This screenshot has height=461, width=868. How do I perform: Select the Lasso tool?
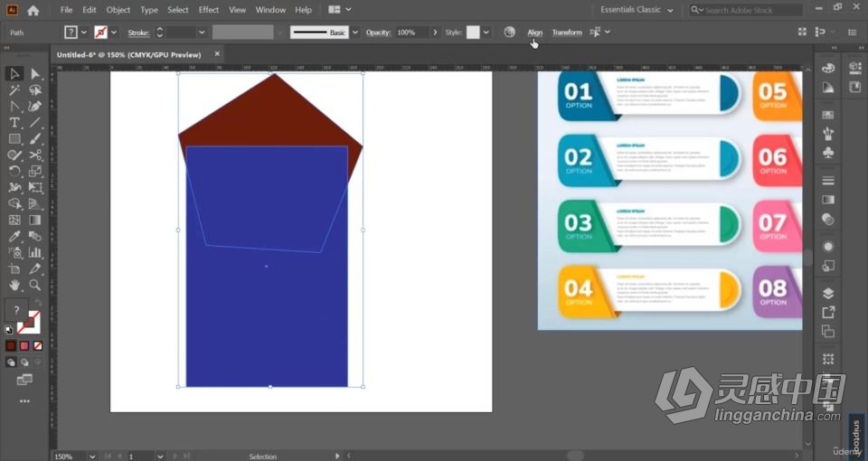click(x=35, y=90)
